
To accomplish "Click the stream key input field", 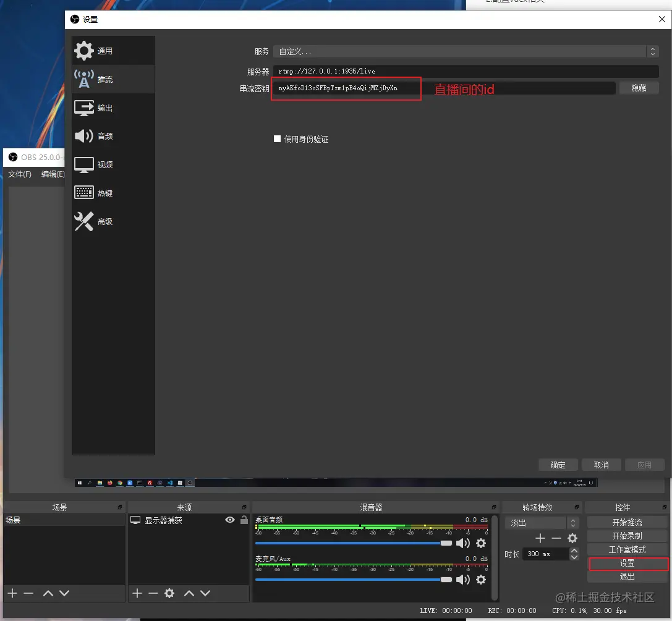I will (x=444, y=88).
